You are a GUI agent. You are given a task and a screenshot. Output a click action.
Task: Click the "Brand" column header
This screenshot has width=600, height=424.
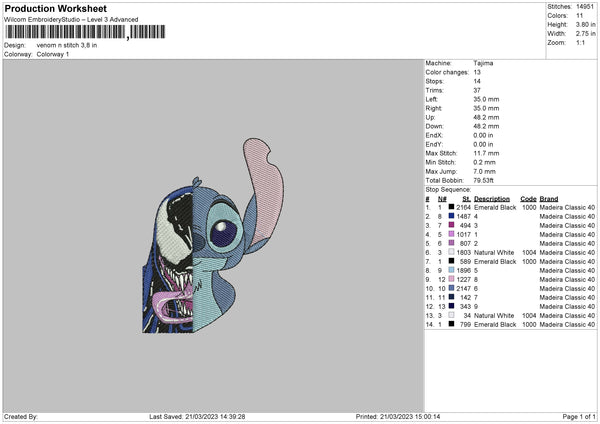tap(549, 199)
